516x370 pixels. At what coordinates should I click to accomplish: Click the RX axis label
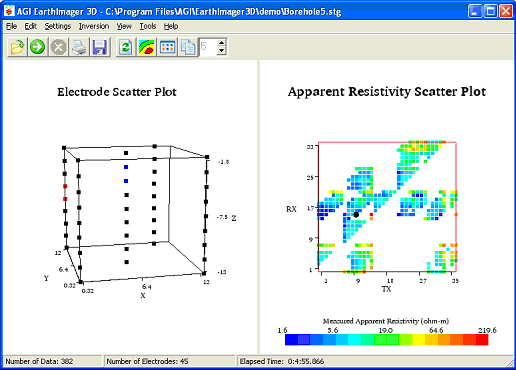[291, 209]
